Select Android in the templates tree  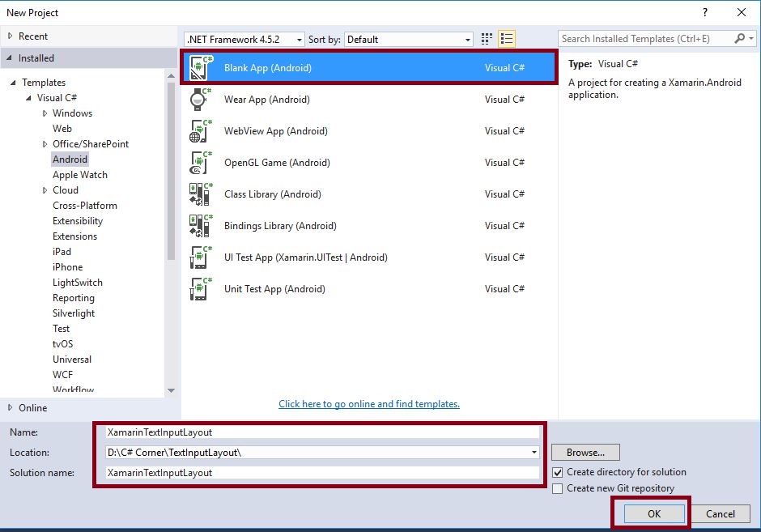tap(70, 160)
